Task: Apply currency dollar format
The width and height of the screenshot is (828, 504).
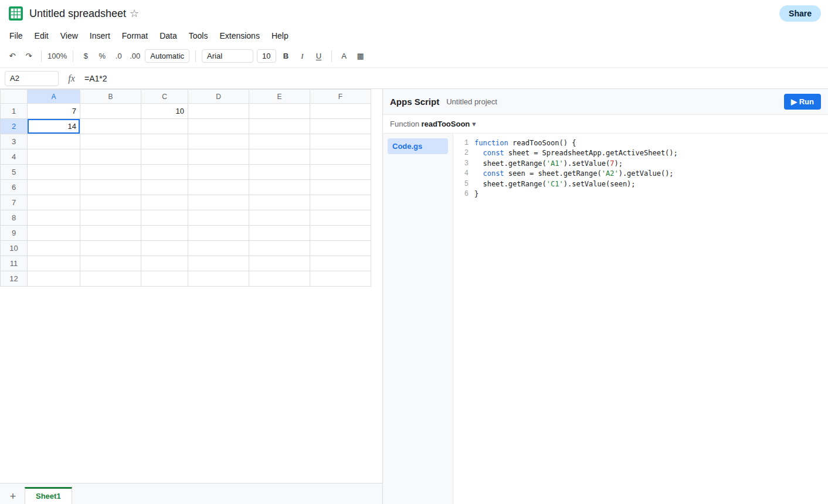Action: click(86, 56)
